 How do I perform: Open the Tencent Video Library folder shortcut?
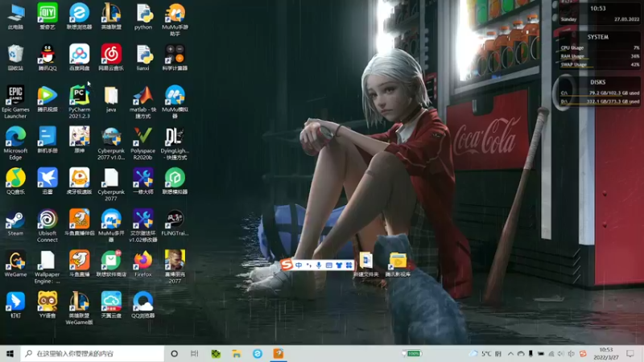(398, 265)
